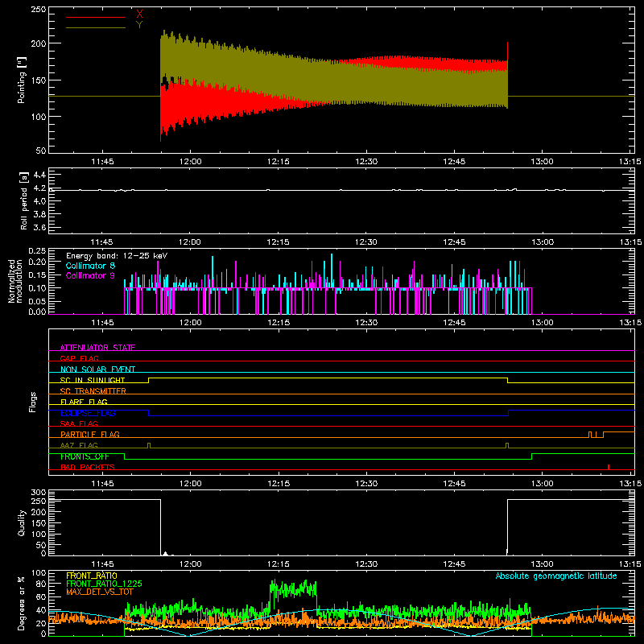Click the 200 tick on Pointing axis

click(x=38, y=43)
